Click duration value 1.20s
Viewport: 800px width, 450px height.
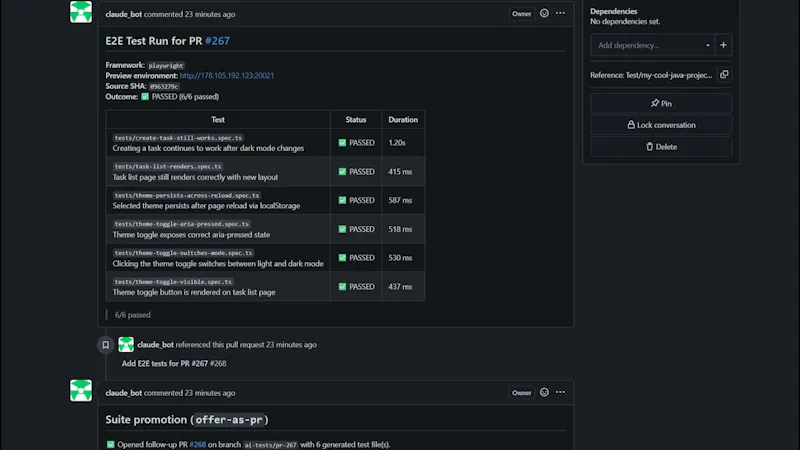397,143
